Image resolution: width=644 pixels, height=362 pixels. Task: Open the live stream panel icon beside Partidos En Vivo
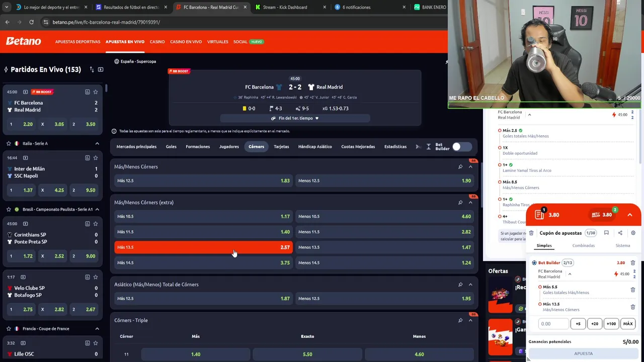pyautogui.click(x=101, y=69)
